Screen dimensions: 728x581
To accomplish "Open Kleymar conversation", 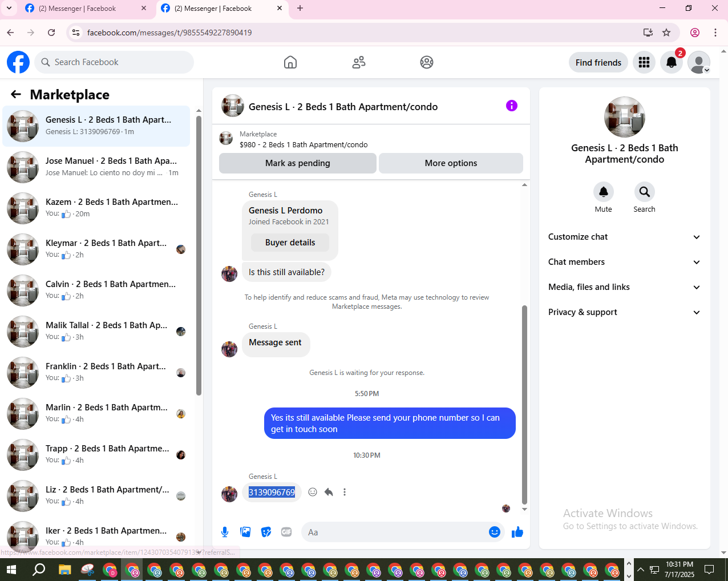I will pyautogui.click(x=96, y=249).
